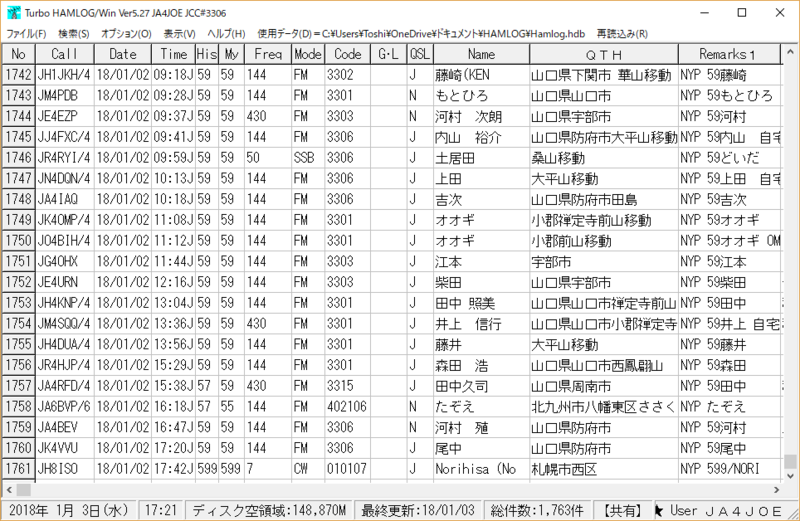
Task: Click the No column header
Action: point(18,54)
